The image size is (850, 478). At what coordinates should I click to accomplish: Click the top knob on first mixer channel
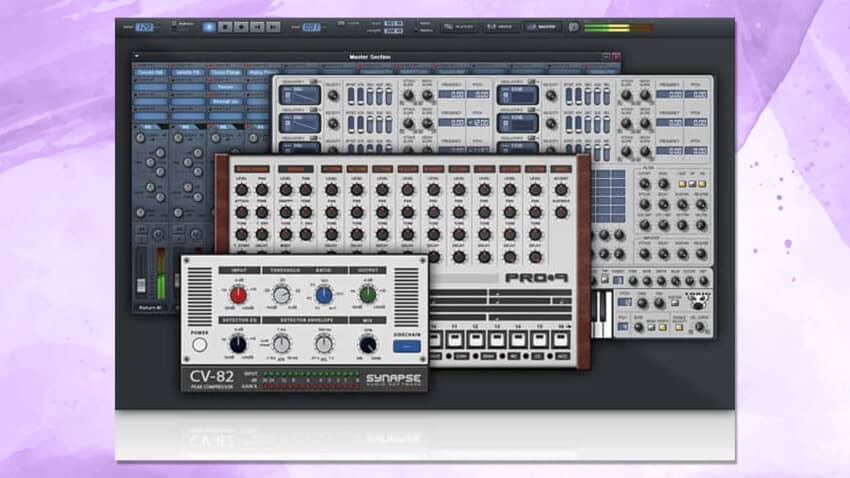click(x=140, y=138)
